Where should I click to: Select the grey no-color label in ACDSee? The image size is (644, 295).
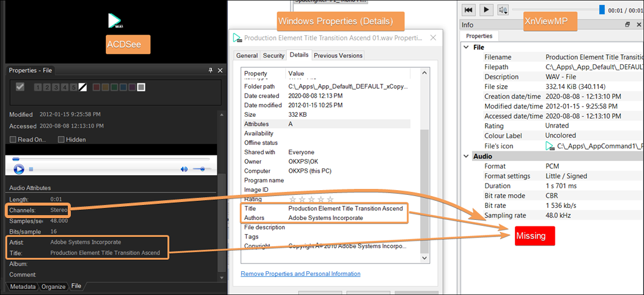tap(141, 87)
